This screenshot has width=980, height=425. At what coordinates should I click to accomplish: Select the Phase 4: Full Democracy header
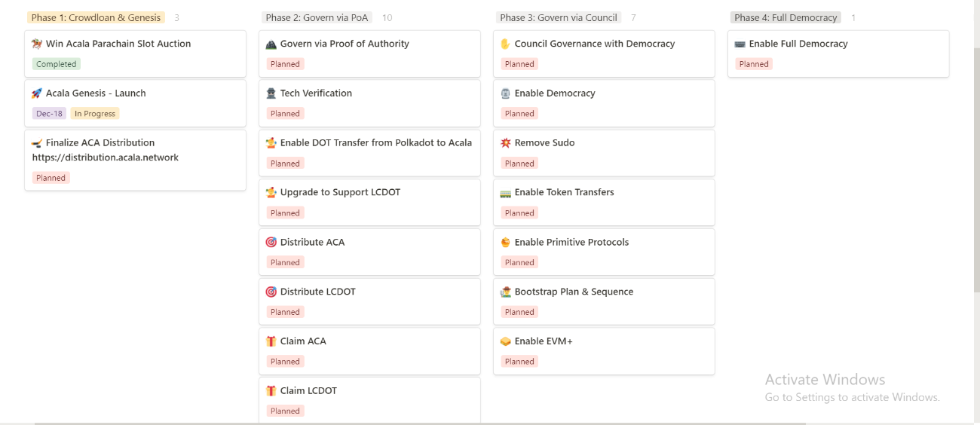pos(786,17)
